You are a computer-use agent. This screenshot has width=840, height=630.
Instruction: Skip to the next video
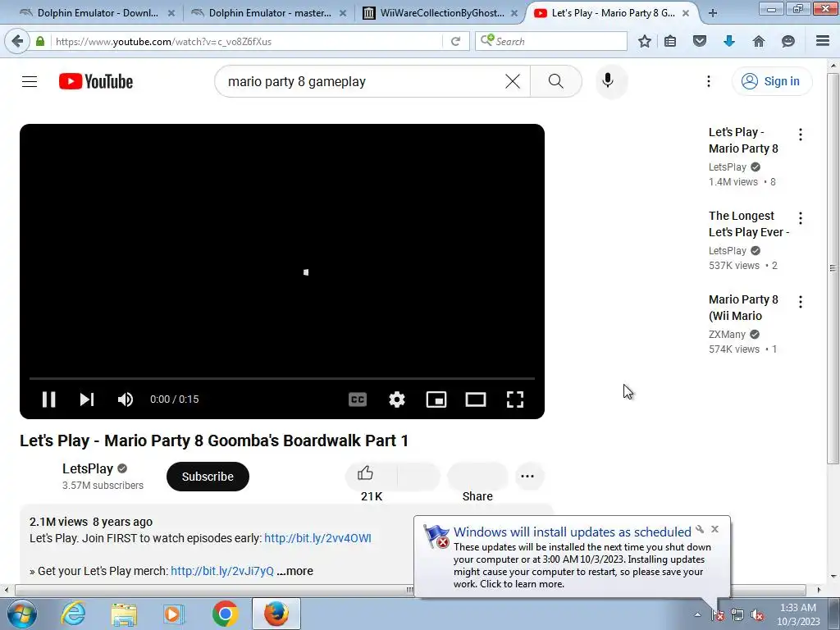(x=87, y=399)
